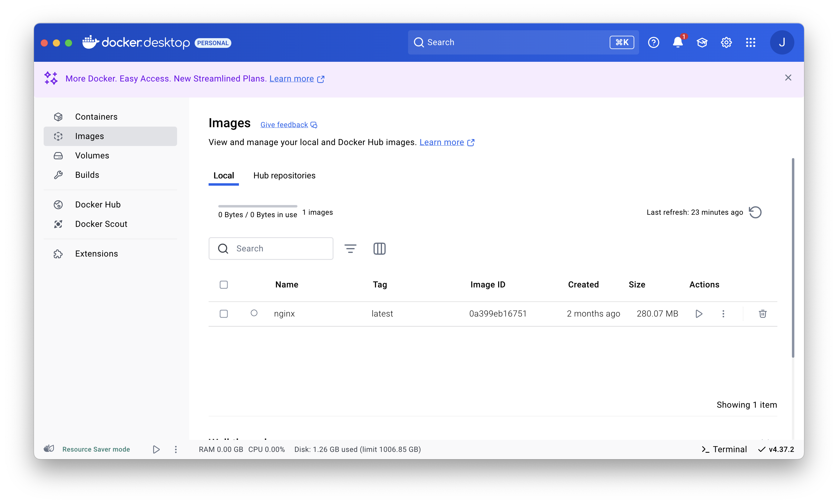Open Extensions section
This screenshot has width=838, height=504.
110,254
